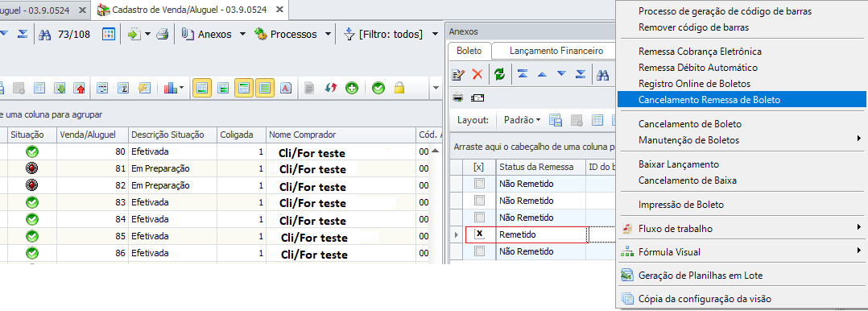Sort by Nome Comprador column header
868x311 pixels.
click(341, 135)
